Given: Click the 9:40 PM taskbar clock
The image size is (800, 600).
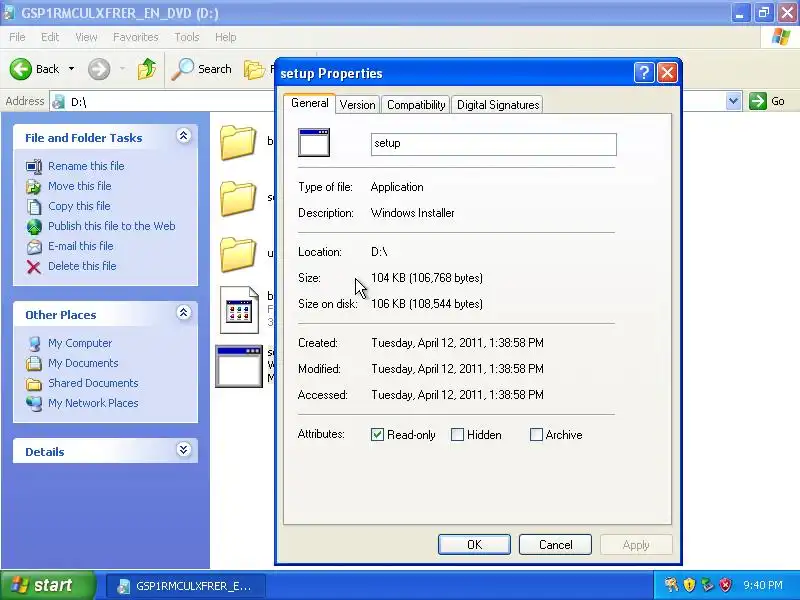Looking at the screenshot, I should click(x=763, y=585).
